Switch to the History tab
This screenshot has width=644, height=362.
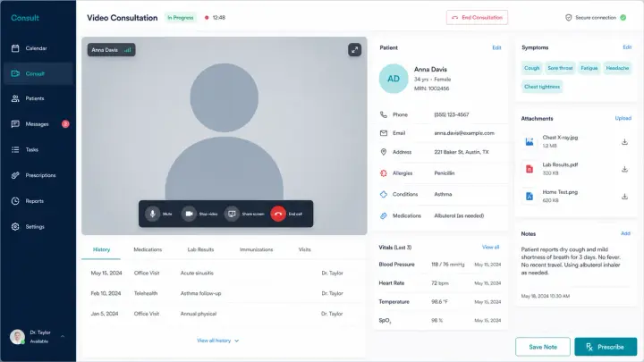(101, 249)
